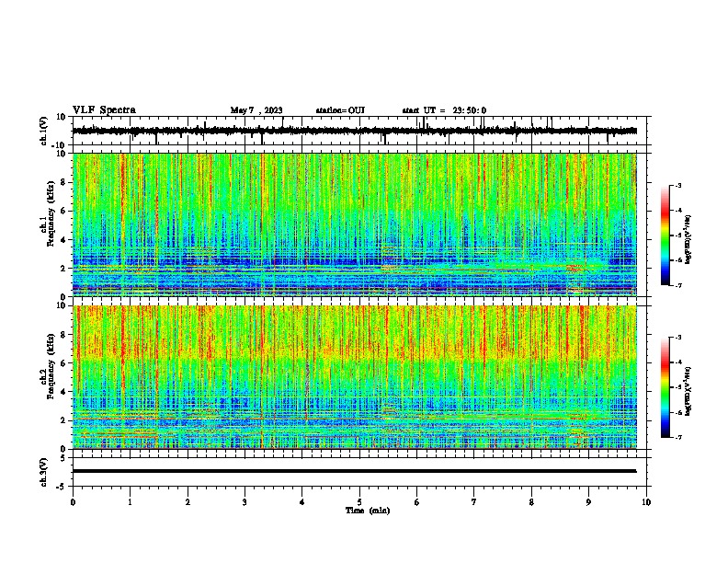Viewport: 728px width, 563px height.
Task: Click time axis tick label "3"
Action: coord(245,502)
